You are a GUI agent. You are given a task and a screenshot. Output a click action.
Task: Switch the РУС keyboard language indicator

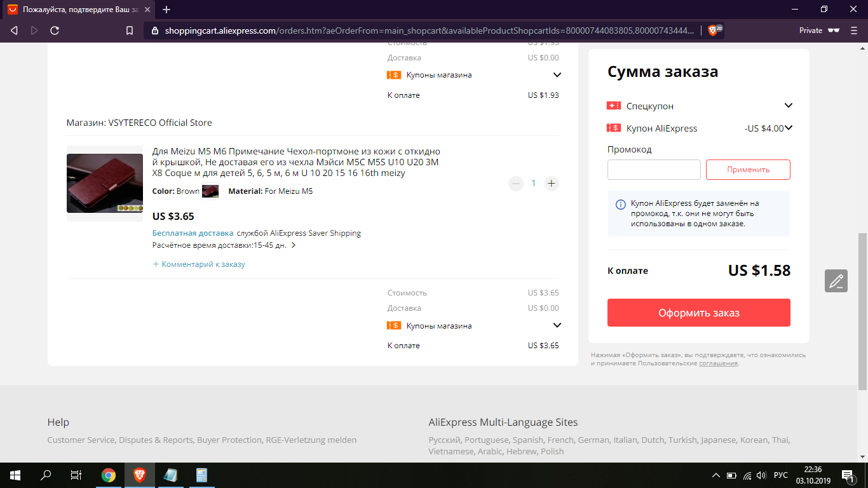[781, 475]
